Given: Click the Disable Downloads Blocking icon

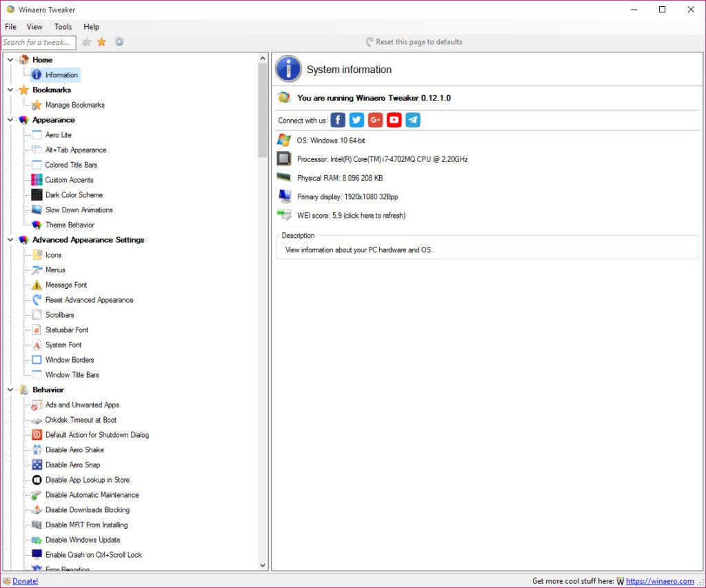Looking at the screenshot, I should [37, 509].
